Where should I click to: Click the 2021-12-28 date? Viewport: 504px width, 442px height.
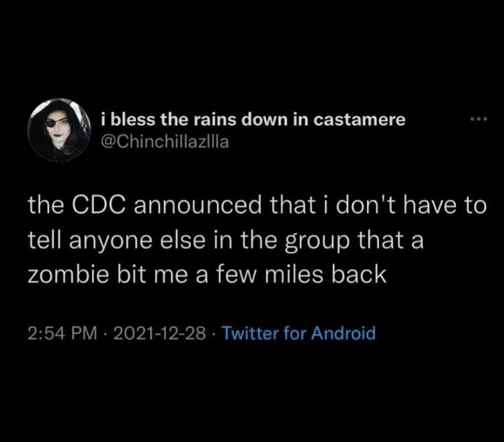click(x=157, y=333)
